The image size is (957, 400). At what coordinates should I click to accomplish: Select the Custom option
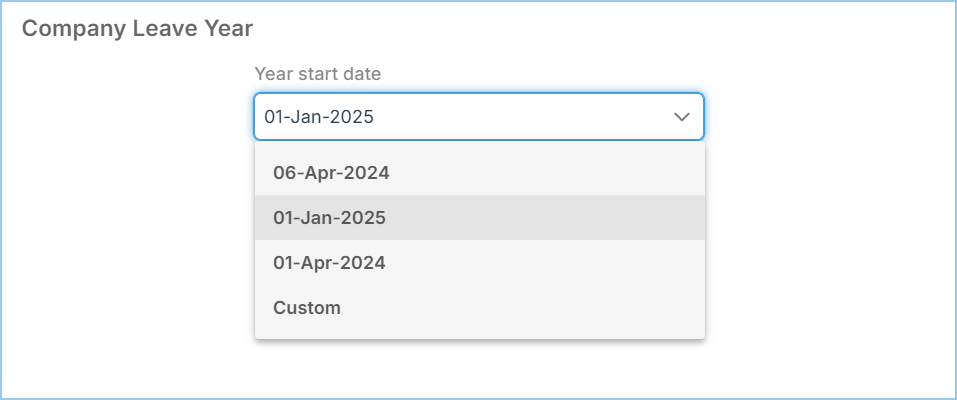(x=307, y=307)
